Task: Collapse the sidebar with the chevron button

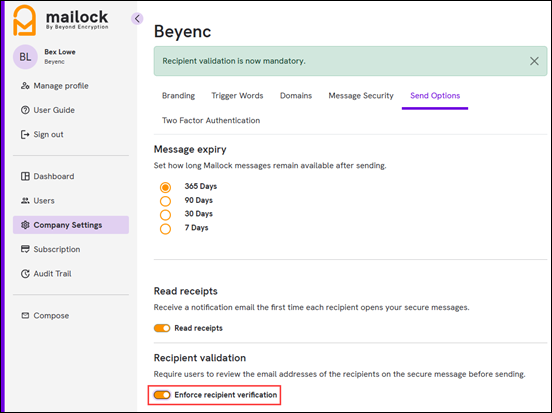Action: tap(137, 18)
